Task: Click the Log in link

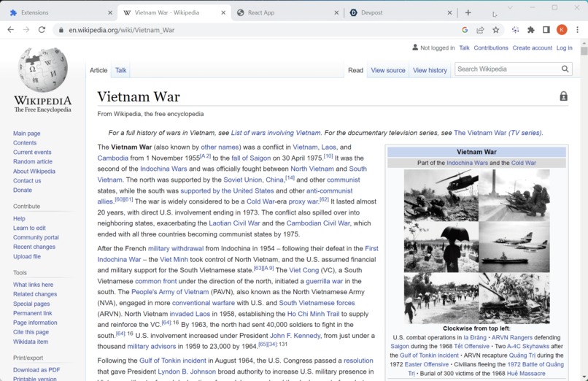Action: click(564, 47)
